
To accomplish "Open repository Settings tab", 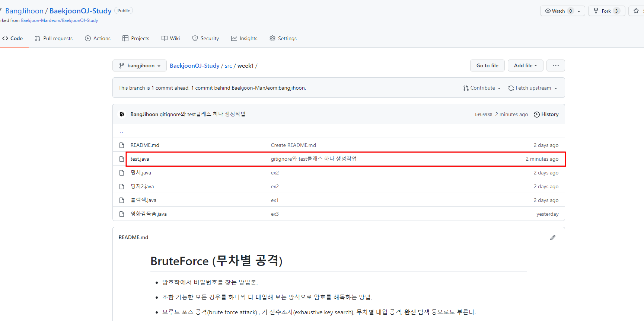I will click(x=283, y=38).
